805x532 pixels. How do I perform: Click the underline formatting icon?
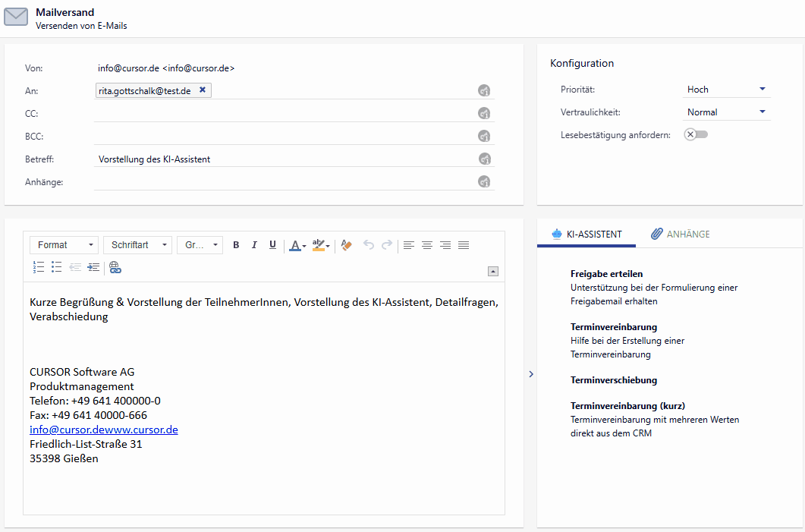(272, 245)
